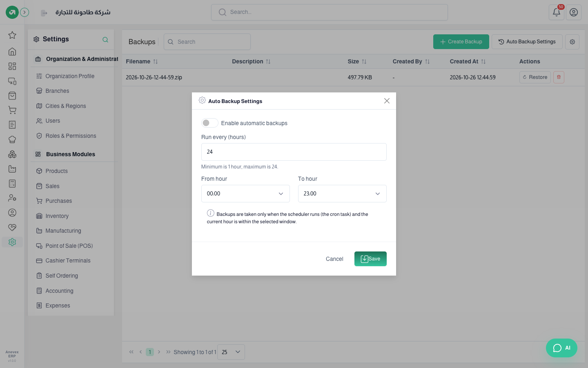The image size is (588, 368).
Task: Click the Backups search field
Action: (x=207, y=42)
